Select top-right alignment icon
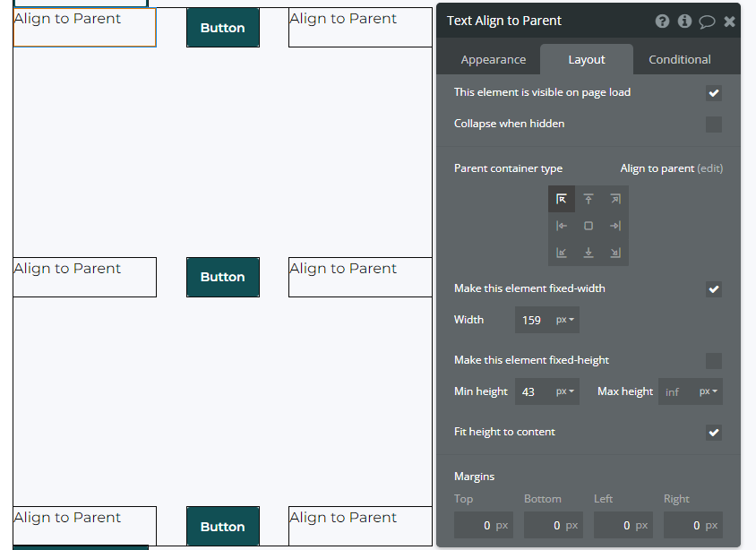The height and width of the screenshot is (550, 756). [615, 199]
